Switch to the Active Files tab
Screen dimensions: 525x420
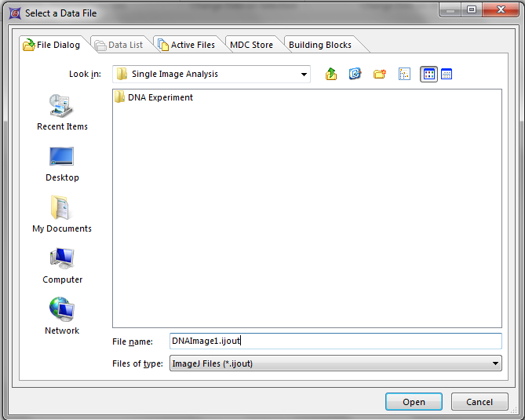pyautogui.click(x=187, y=45)
